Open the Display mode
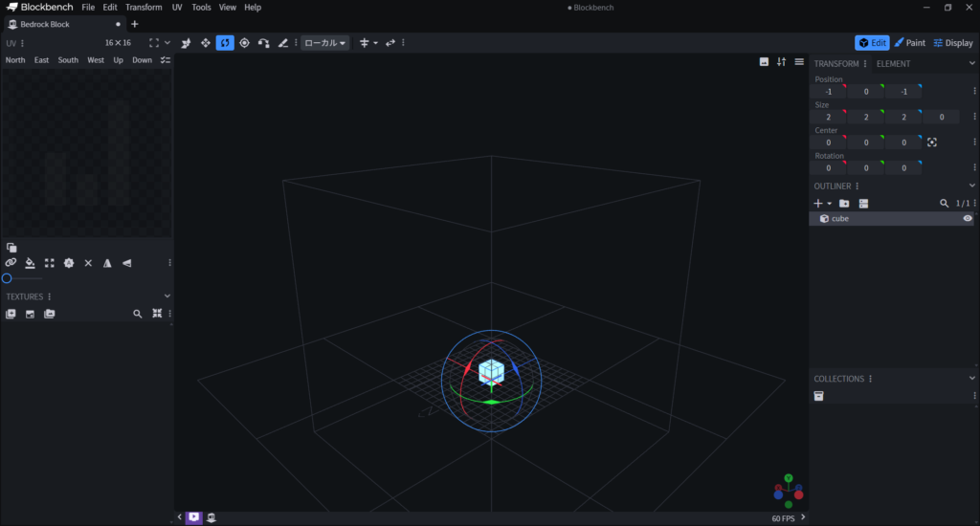 point(952,43)
